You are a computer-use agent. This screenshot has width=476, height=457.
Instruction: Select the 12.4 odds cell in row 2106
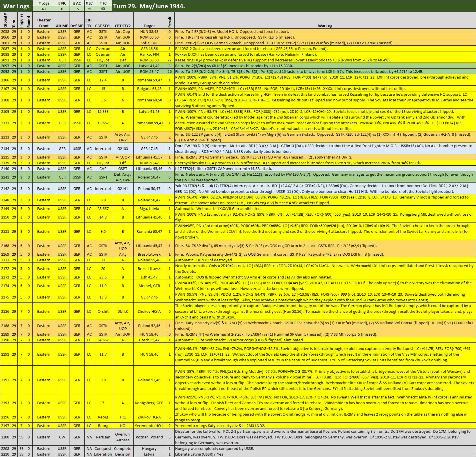click(103, 80)
